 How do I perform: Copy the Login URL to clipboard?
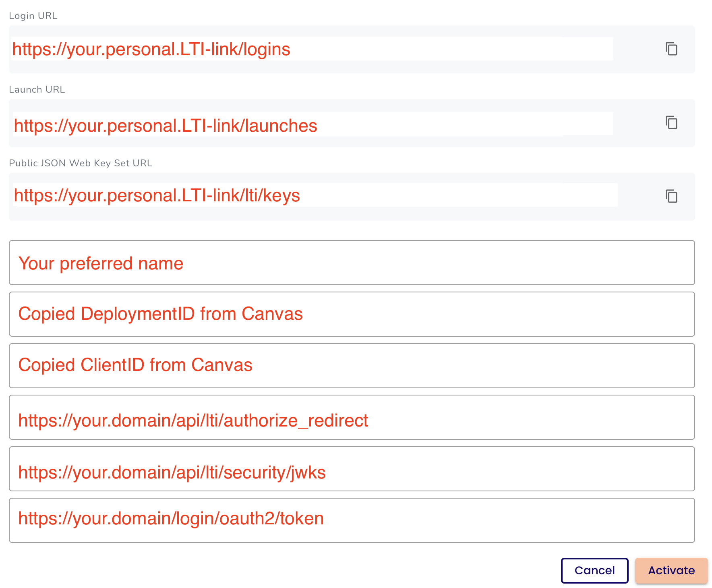click(671, 49)
